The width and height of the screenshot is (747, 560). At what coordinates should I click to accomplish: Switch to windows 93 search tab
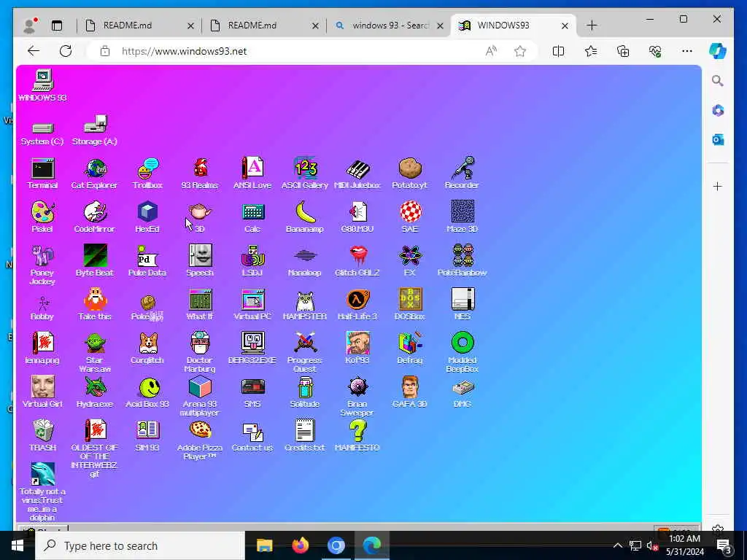389,26
